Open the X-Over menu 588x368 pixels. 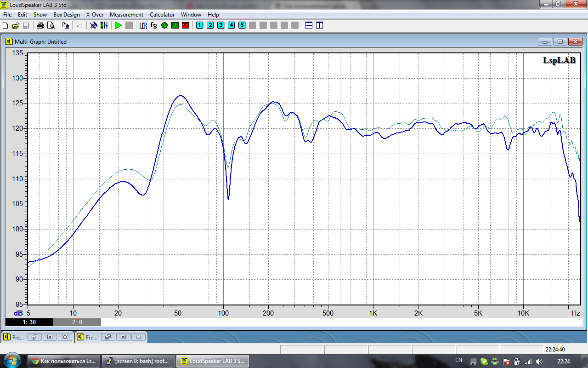point(95,15)
